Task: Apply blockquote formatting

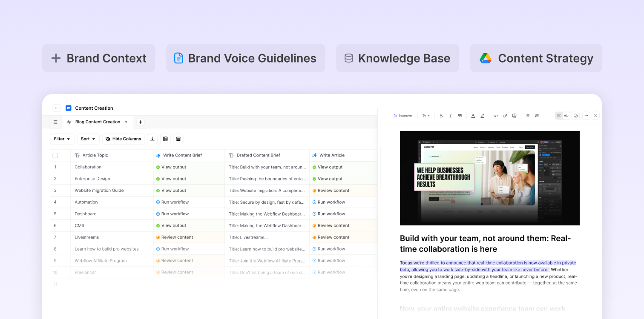Action: click(460, 116)
